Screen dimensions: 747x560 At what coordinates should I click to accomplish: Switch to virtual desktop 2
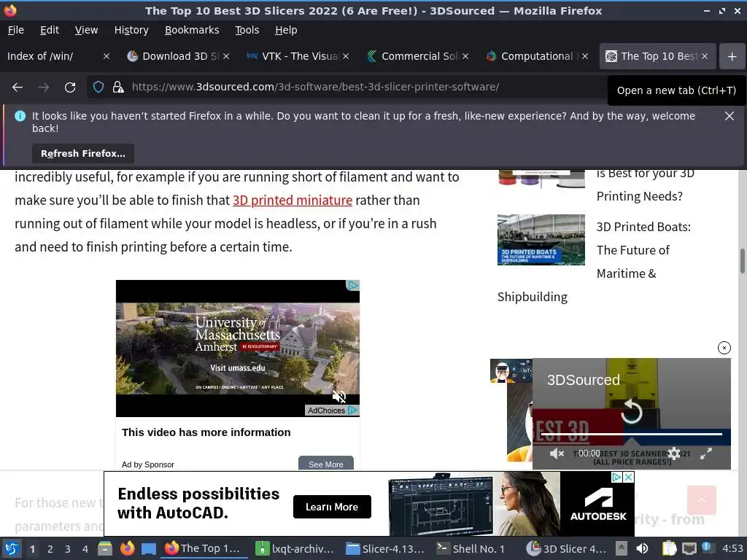click(50, 549)
